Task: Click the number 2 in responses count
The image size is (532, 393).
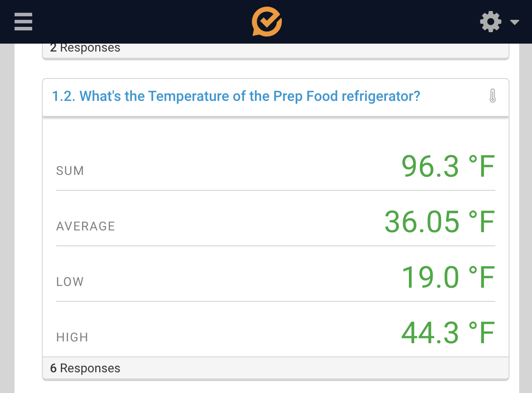Action: (53, 48)
